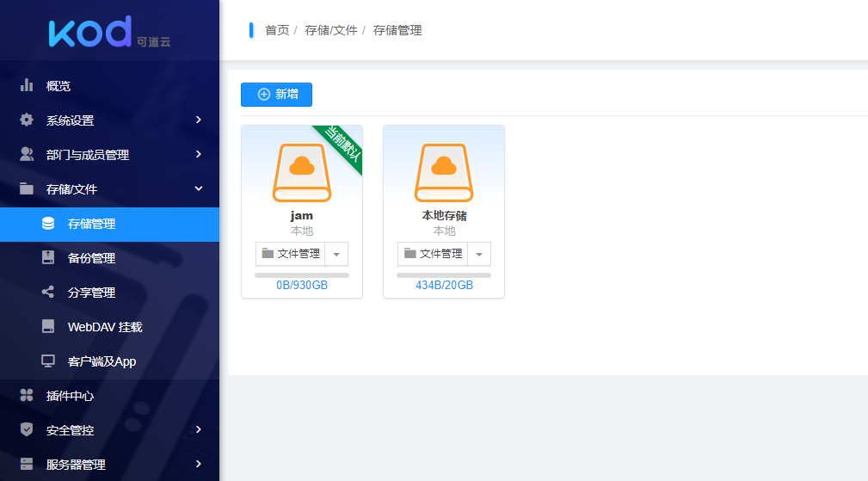Click the 本地存储 usage progress bar
This screenshot has width=868, height=481.
point(444,275)
